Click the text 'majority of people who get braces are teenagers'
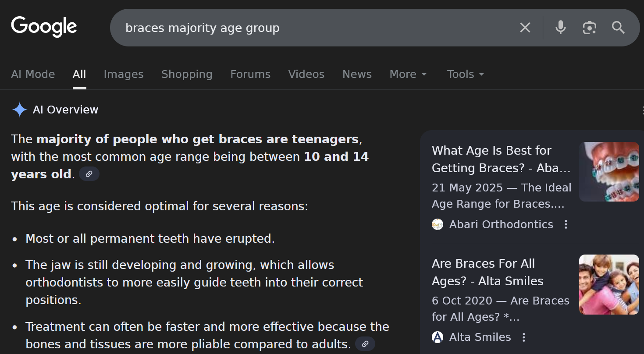Viewport: 644px width, 354px height. pos(198,139)
